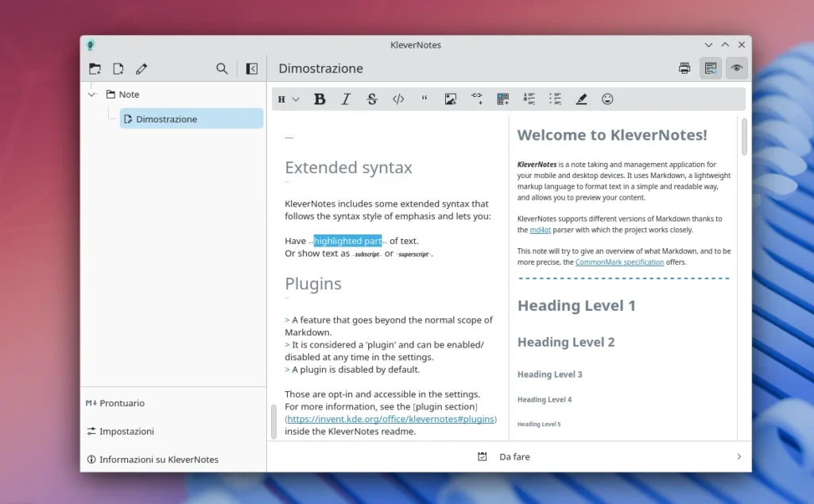
Task: Open the search in the sidebar
Action: (x=222, y=68)
